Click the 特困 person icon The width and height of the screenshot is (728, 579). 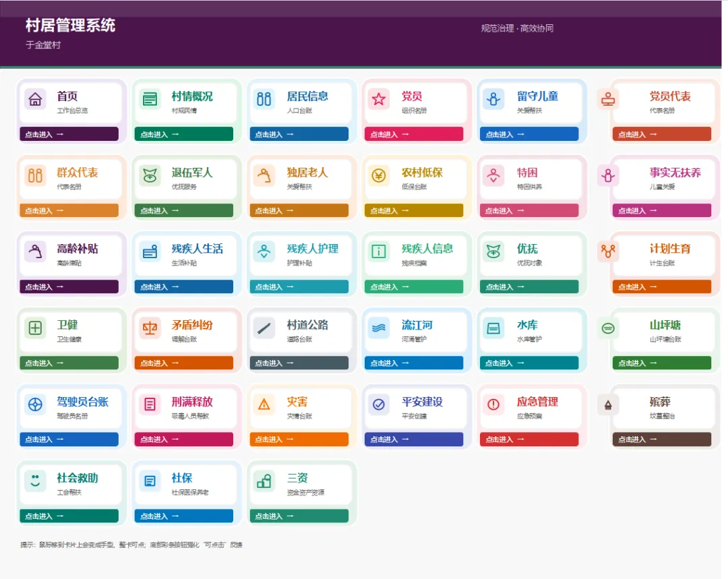click(x=493, y=175)
